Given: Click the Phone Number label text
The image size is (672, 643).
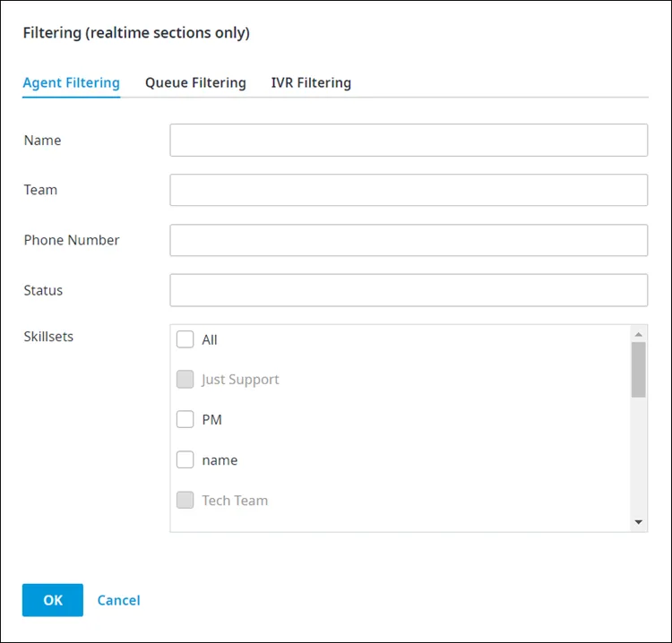Looking at the screenshot, I should (x=72, y=240).
